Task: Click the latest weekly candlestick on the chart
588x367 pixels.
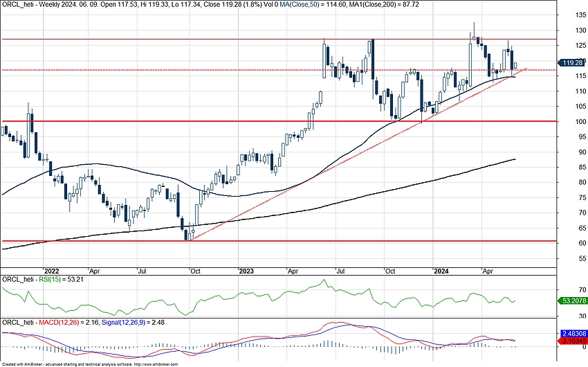Action: (x=515, y=65)
